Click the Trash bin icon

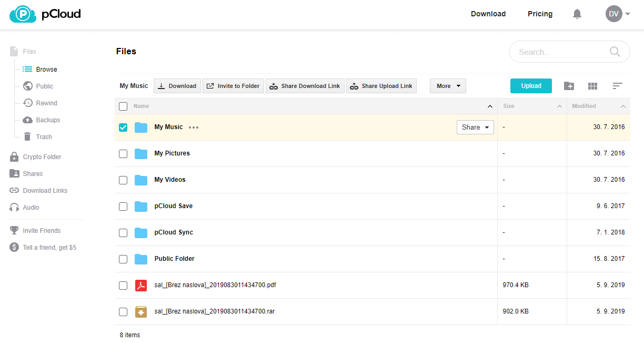click(x=27, y=137)
